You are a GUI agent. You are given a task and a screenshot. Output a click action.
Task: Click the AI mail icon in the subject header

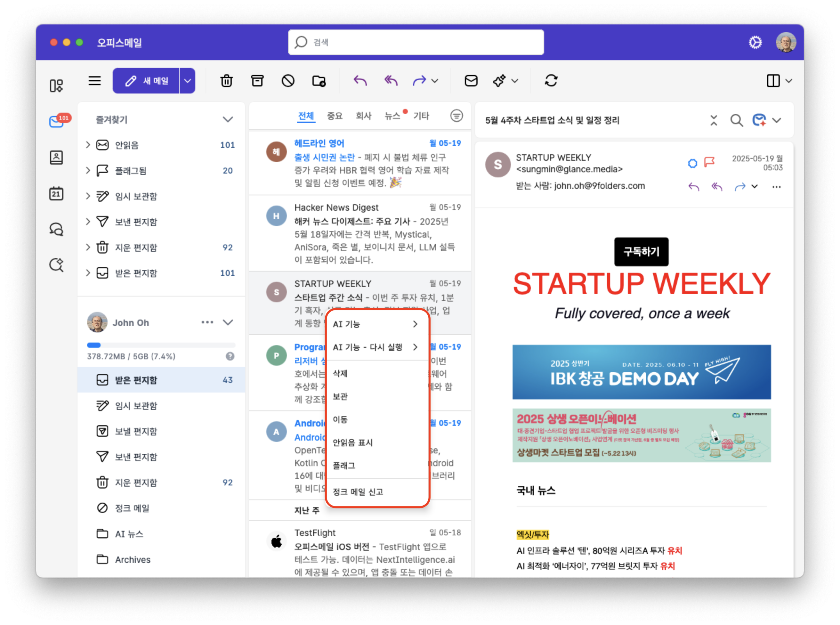759,120
